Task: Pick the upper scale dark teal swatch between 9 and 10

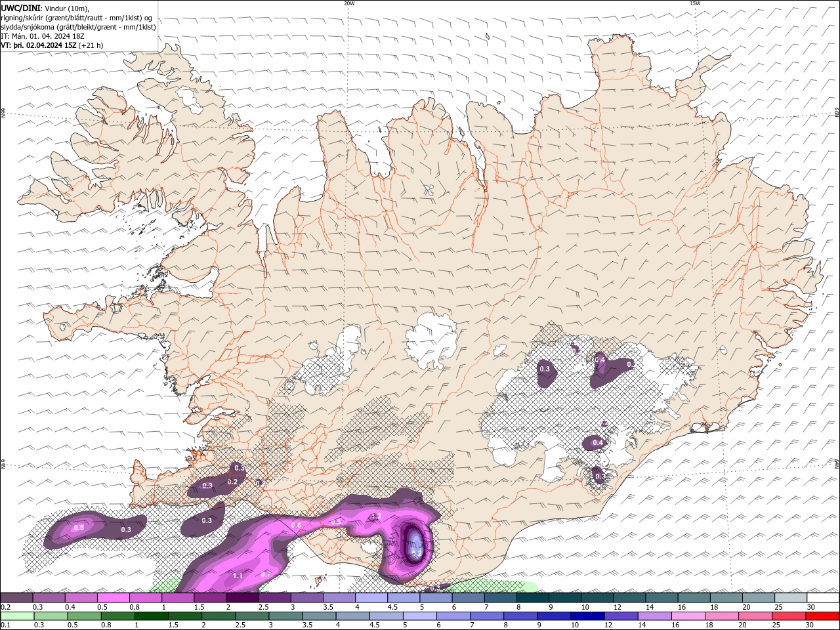Action: click(x=564, y=598)
